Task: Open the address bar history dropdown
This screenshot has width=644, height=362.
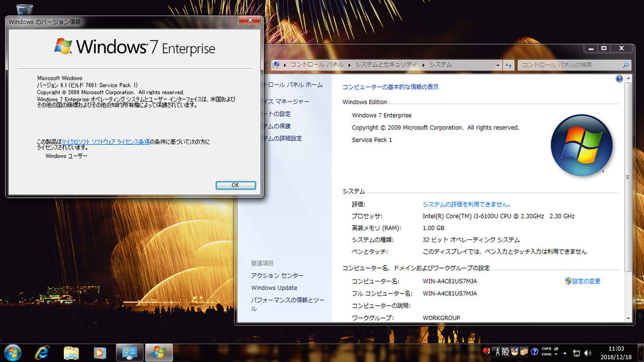Action: [498, 65]
